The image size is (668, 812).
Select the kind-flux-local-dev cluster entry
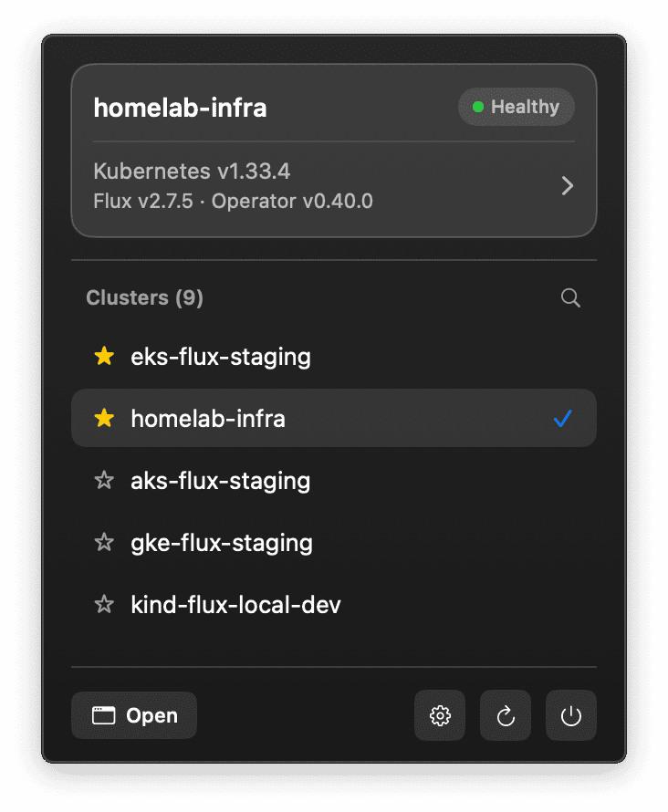237,604
